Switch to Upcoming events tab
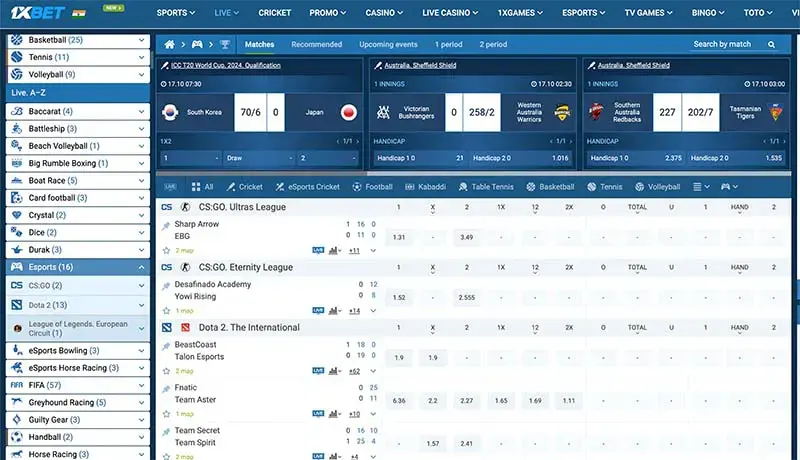 [x=388, y=44]
